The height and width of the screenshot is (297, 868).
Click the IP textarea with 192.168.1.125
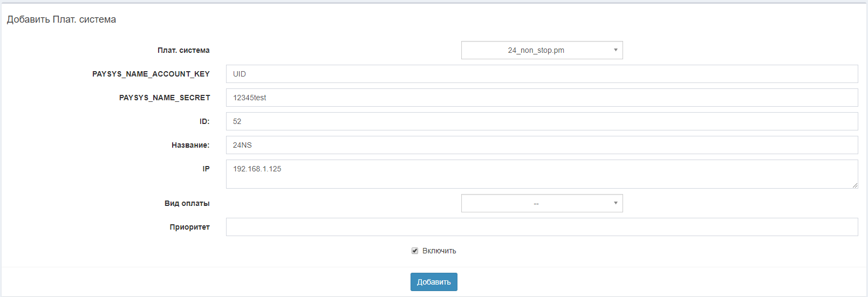point(542,174)
